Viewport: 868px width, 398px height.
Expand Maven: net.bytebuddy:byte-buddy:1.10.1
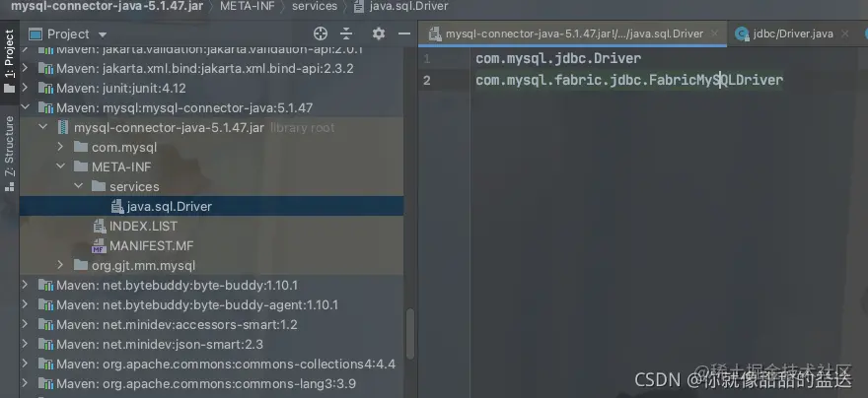coord(25,286)
